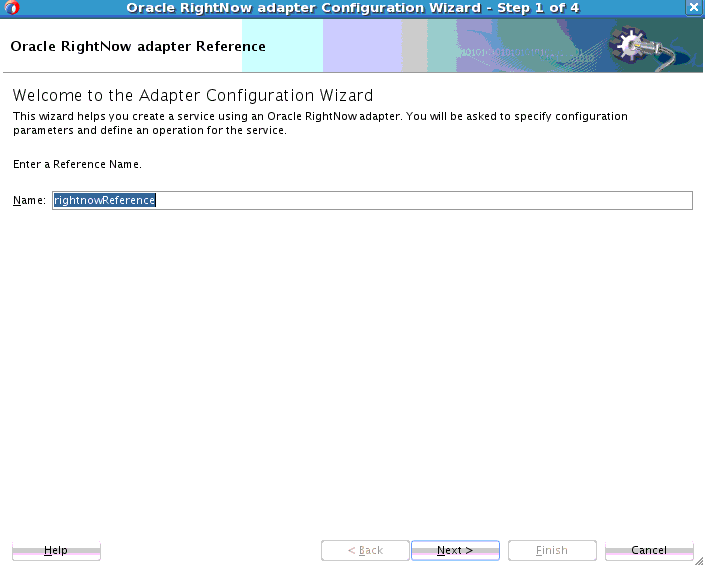705x568 pixels.
Task: Click the wizard description paragraph text
Action: (x=320, y=123)
